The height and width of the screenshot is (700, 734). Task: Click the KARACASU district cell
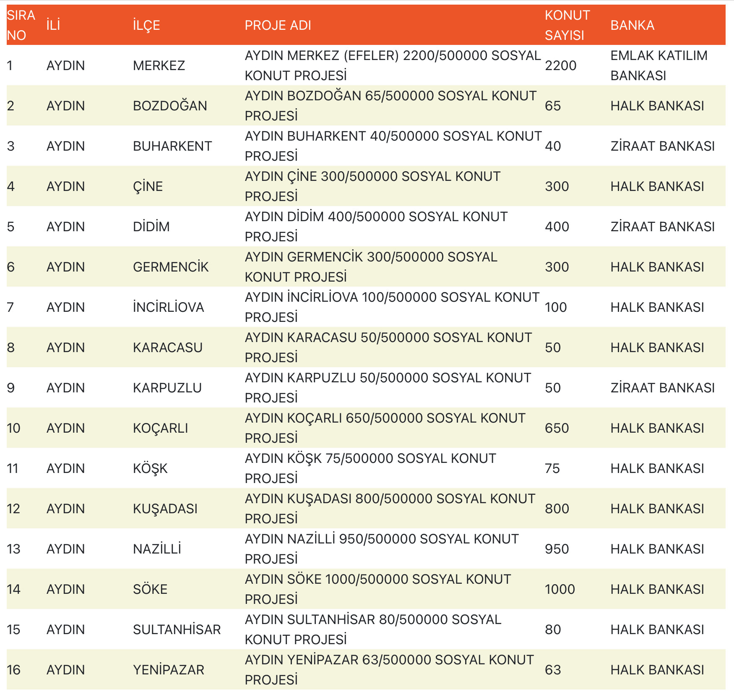(x=168, y=347)
